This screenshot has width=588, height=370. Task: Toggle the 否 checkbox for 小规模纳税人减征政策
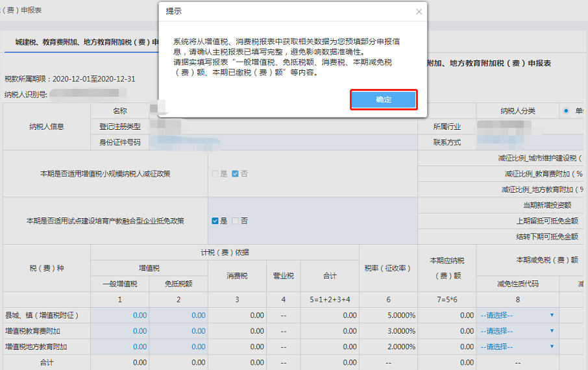point(235,174)
